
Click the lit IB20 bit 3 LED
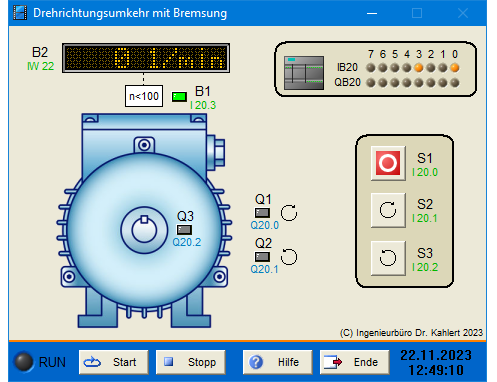tap(419, 68)
